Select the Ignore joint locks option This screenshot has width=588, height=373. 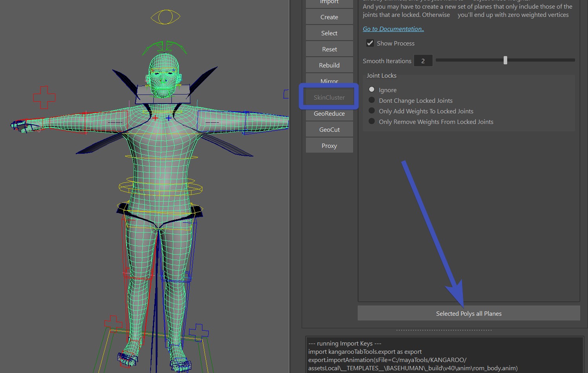(371, 90)
